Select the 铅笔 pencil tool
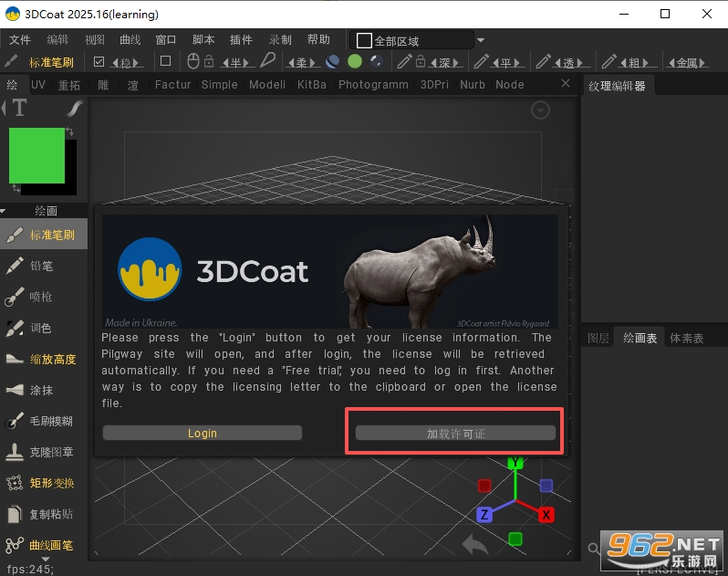This screenshot has width=728, height=576. pyautogui.click(x=43, y=266)
